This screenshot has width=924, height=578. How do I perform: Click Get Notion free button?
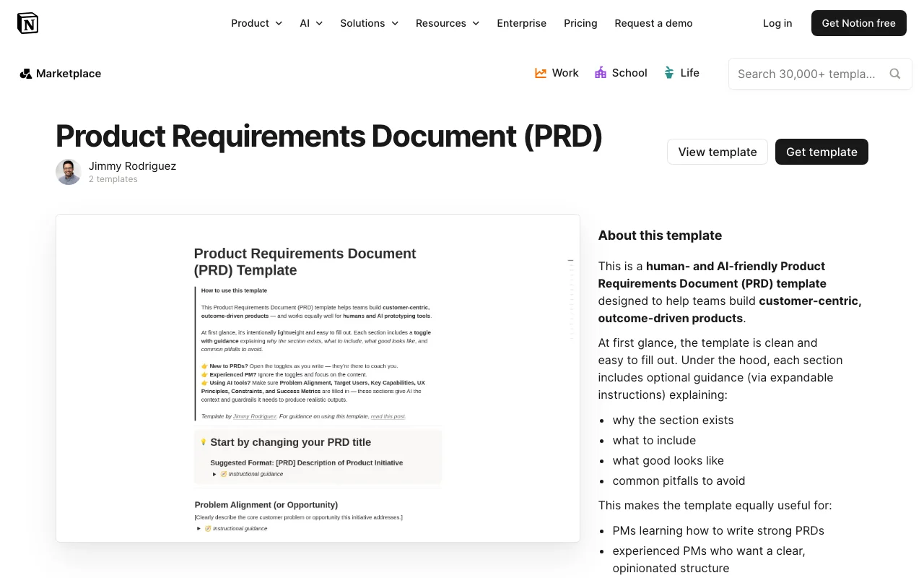point(859,23)
